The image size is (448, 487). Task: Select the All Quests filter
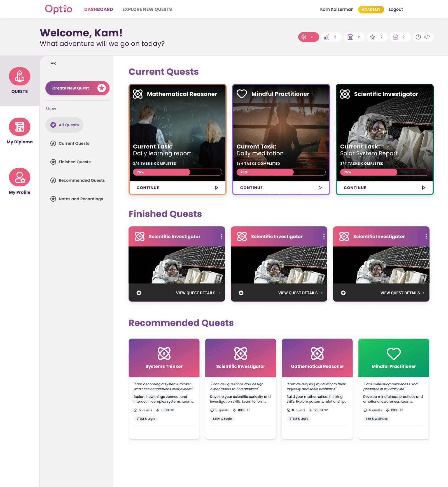[x=65, y=125]
